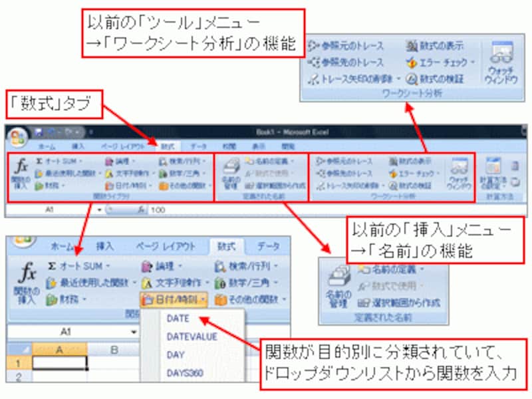
Task: Open その他の関数 in the enlarged ribbon
Action: point(251,299)
